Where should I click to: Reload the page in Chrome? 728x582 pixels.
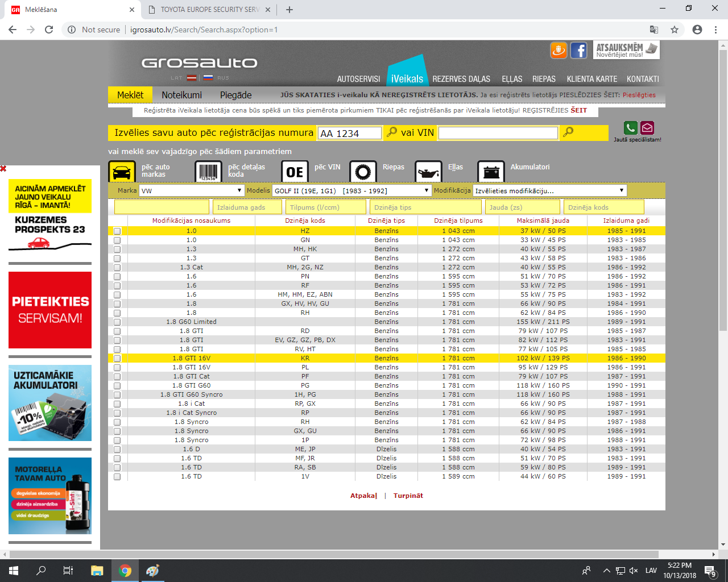[x=49, y=30]
